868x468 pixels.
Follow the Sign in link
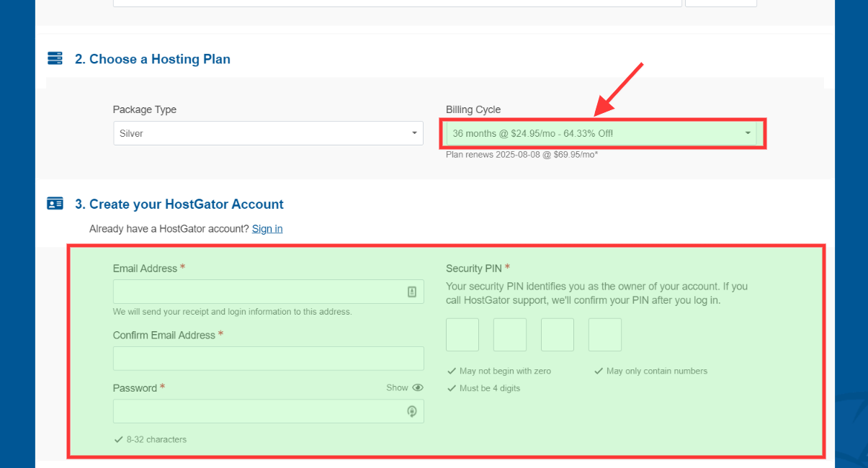click(267, 229)
